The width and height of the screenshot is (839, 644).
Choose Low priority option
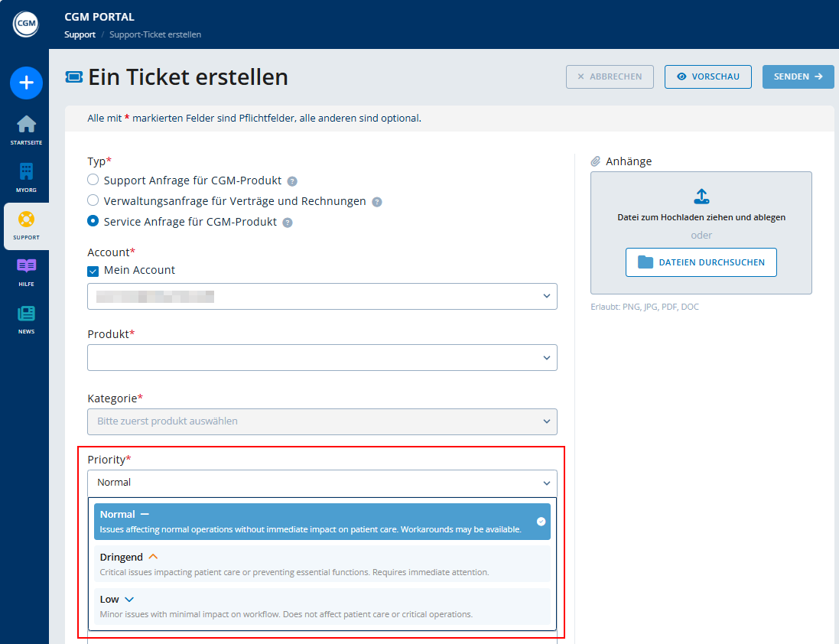322,606
